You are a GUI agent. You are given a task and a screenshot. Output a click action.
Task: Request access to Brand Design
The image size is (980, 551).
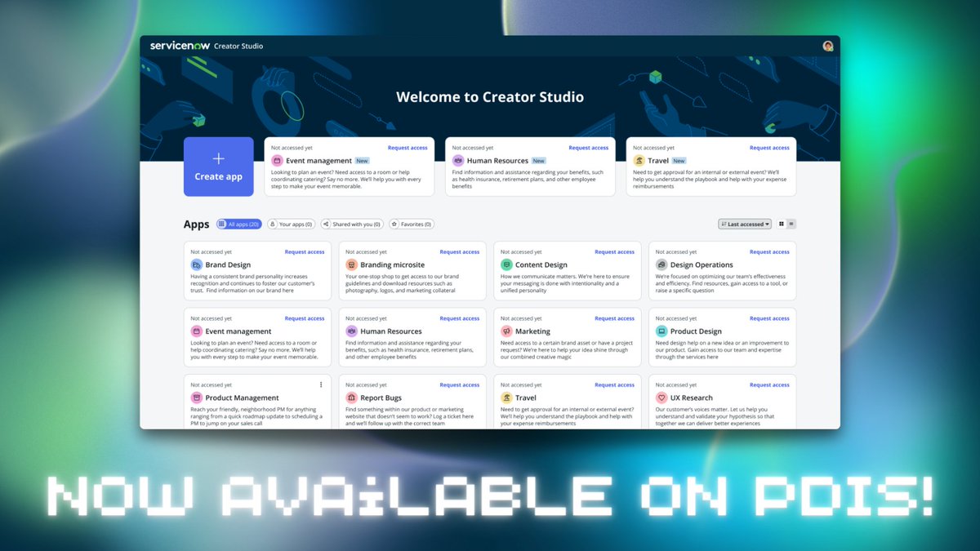pos(305,251)
